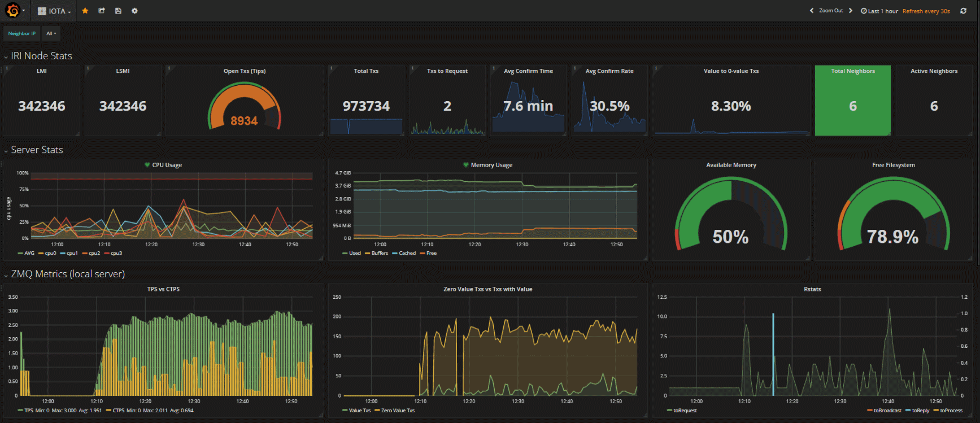
Task: Toggle the CTPS series in legend
Action: pyautogui.click(x=119, y=411)
